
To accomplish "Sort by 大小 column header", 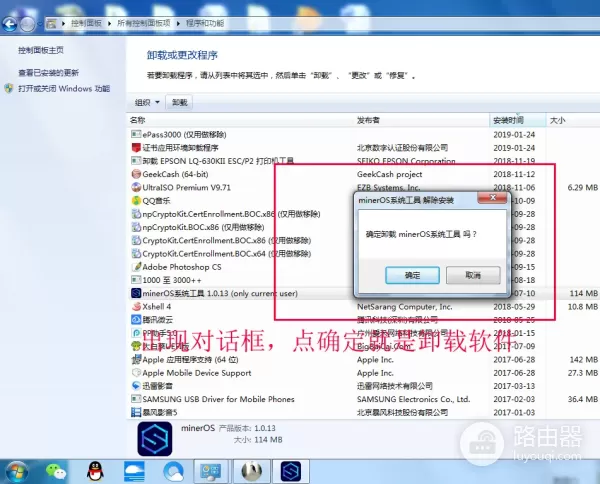I will point(573,120).
